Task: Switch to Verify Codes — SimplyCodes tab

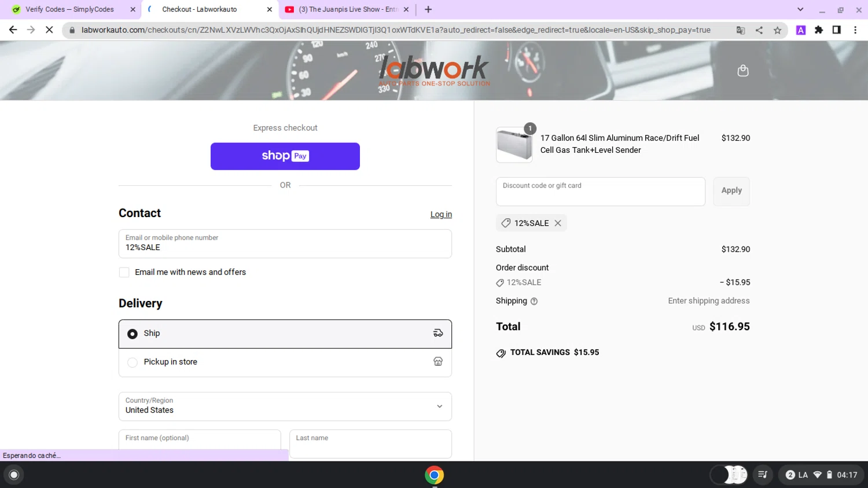Action: click(x=69, y=9)
